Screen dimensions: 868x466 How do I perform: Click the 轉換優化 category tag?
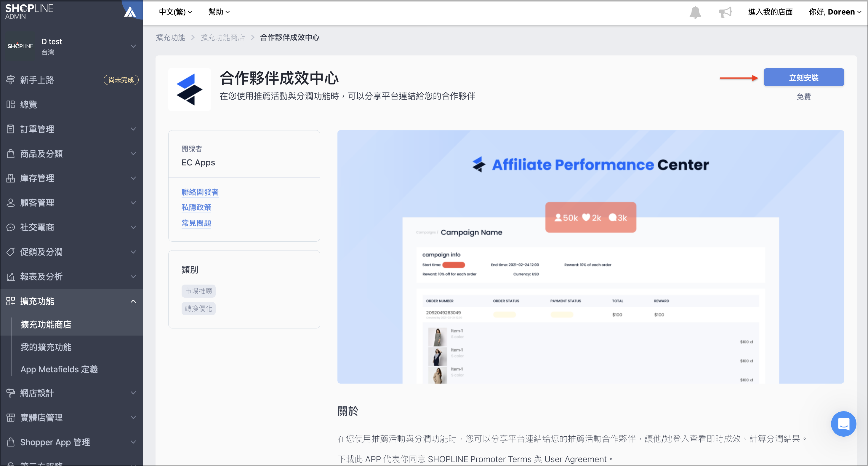(x=198, y=309)
